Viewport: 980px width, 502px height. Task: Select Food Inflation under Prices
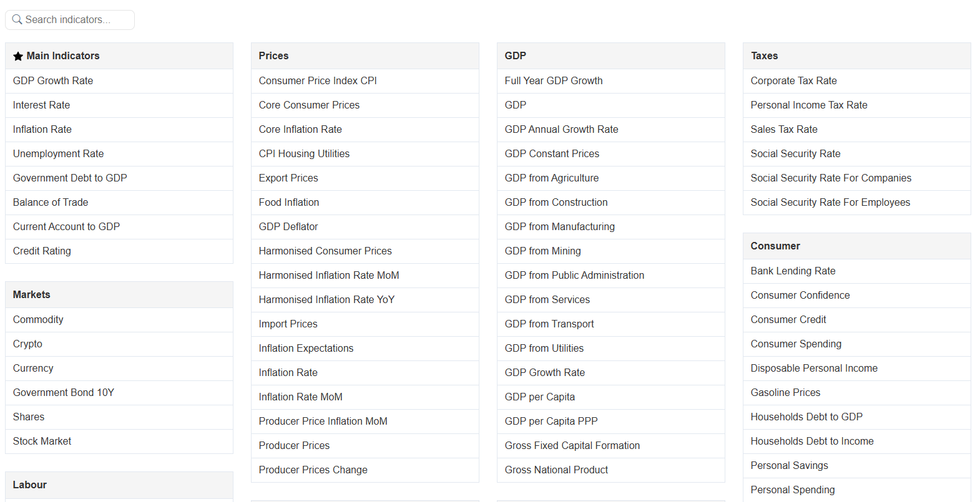click(x=289, y=202)
